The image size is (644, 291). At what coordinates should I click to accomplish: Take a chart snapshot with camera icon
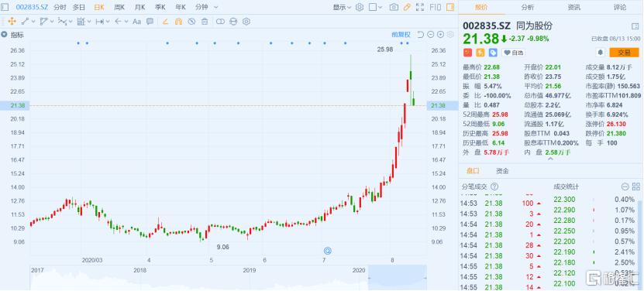click(394, 7)
